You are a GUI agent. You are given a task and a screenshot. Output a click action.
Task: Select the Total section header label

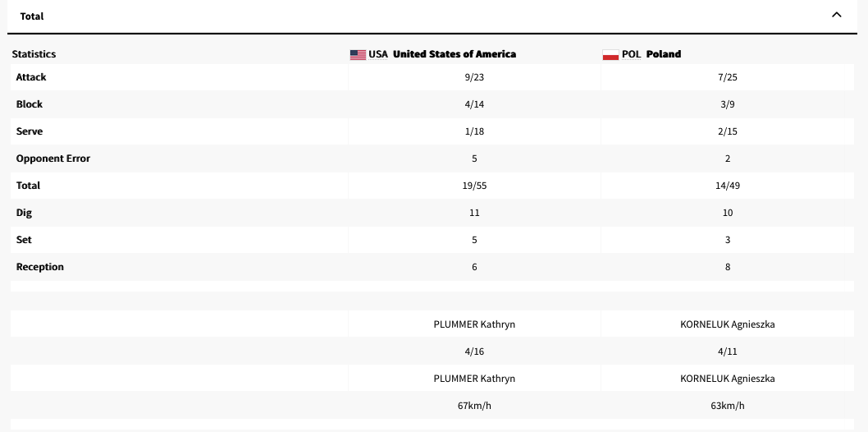click(x=32, y=16)
